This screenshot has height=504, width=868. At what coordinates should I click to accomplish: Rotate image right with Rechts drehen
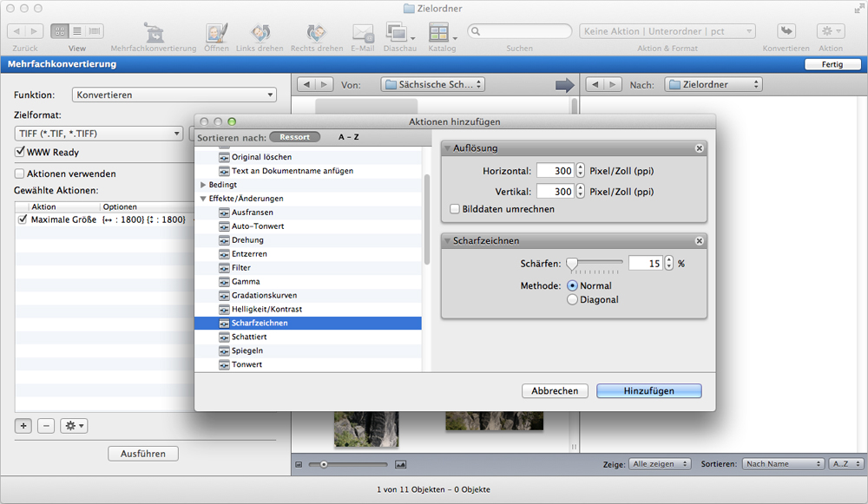[x=316, y=33]
